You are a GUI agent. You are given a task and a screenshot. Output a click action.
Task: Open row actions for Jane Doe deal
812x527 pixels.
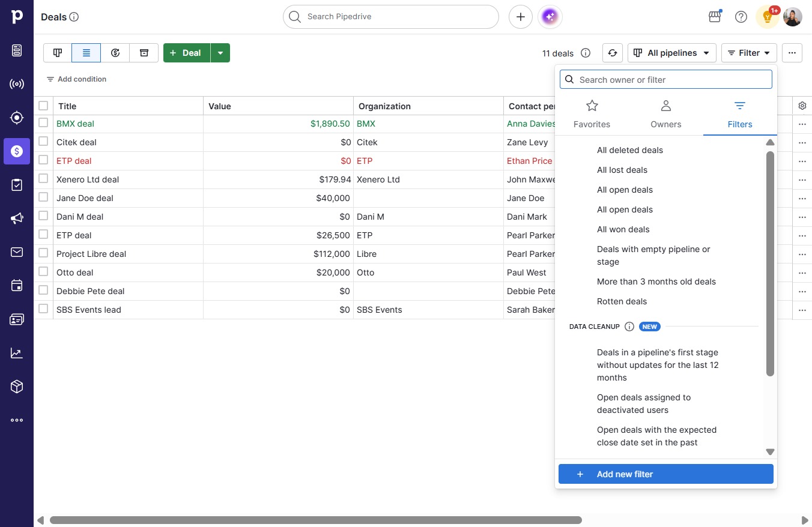(x=802, y=199)
